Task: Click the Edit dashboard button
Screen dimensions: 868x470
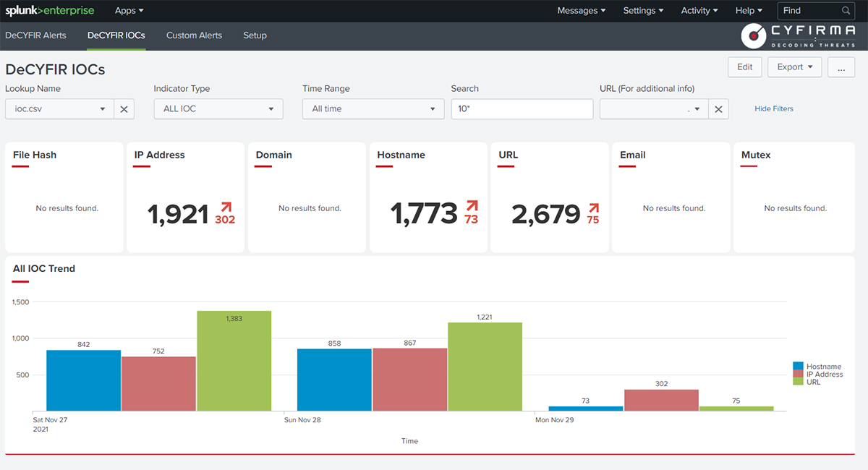Action: (745, 67)
